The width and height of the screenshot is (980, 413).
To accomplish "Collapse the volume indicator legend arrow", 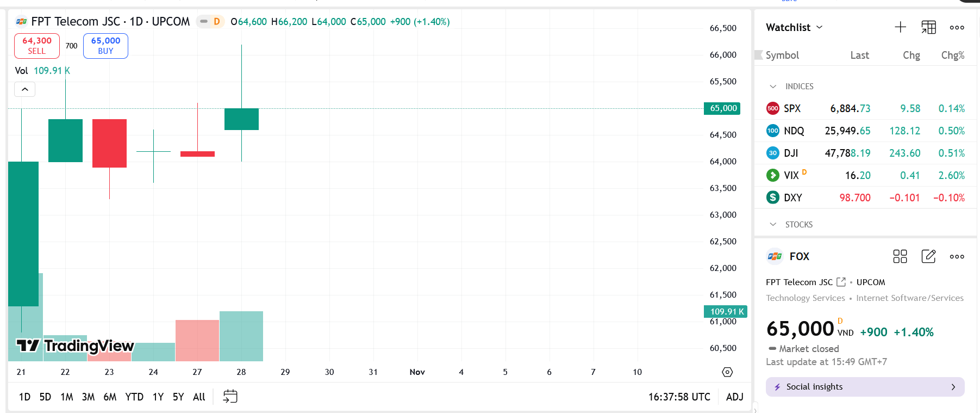I will pyautogui.click(x=25, y=89).
